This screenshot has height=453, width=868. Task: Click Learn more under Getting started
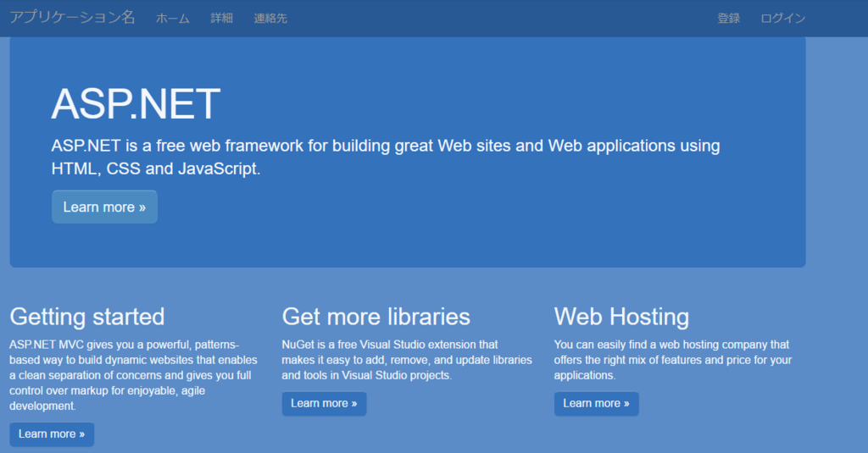[x=52, y=434]
